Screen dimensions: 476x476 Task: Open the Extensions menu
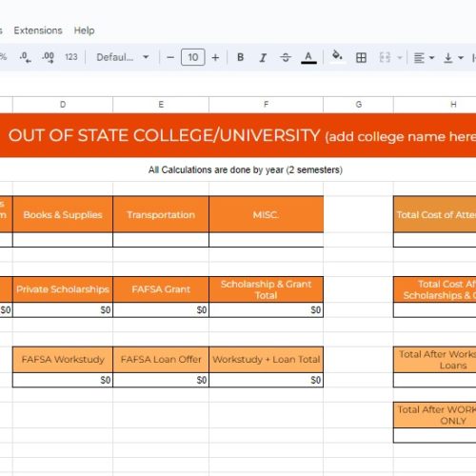38,30
